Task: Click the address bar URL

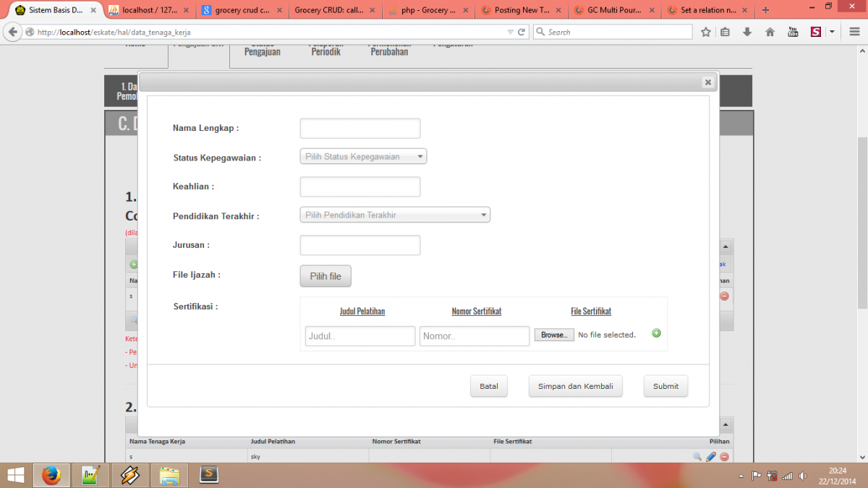Action: click(x=114, y=33)
